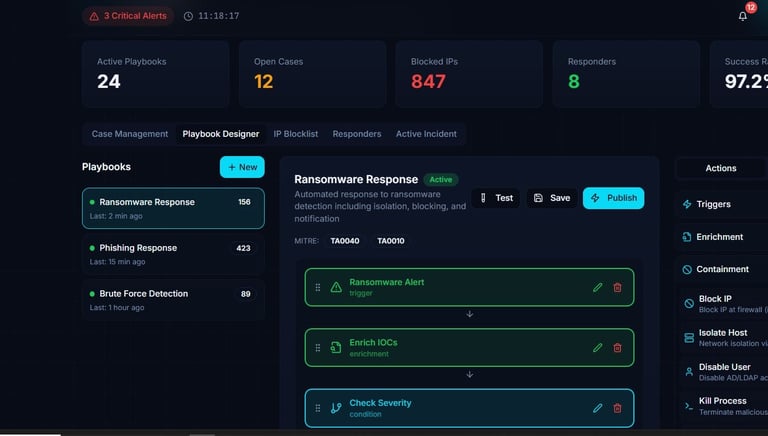768x436 pixels.
Task: Grab drag handle of Check Severity step
Action: [x=318, y=408]
